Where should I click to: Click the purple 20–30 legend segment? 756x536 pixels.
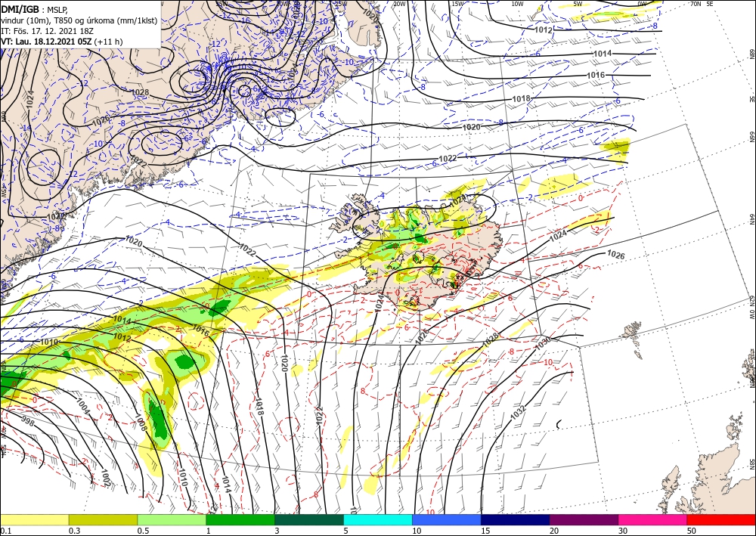tap(584, 519)
